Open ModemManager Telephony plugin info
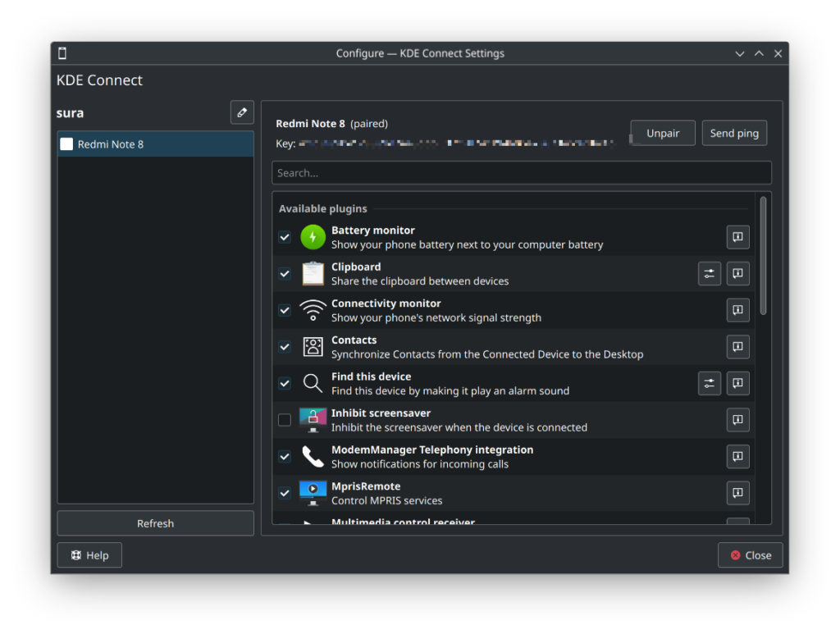The height and width of the screenshot is (634, 840). click(x=737, y=456)
